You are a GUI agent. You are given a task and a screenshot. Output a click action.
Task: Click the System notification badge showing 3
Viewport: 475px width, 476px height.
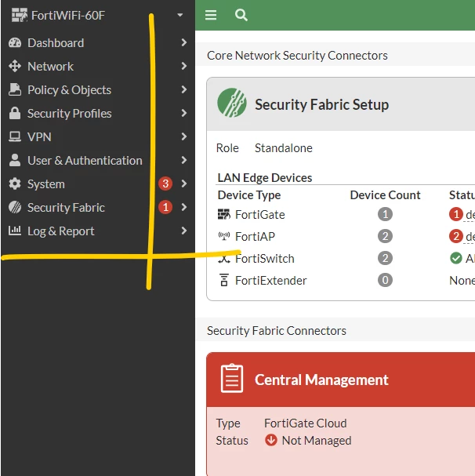click(x=165, y=183)
